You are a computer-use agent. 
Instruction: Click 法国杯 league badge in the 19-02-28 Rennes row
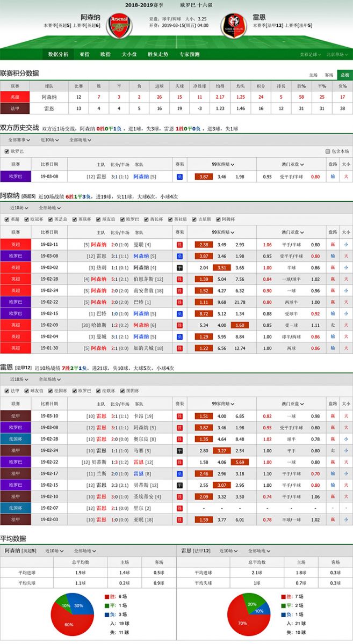point(16,438)
